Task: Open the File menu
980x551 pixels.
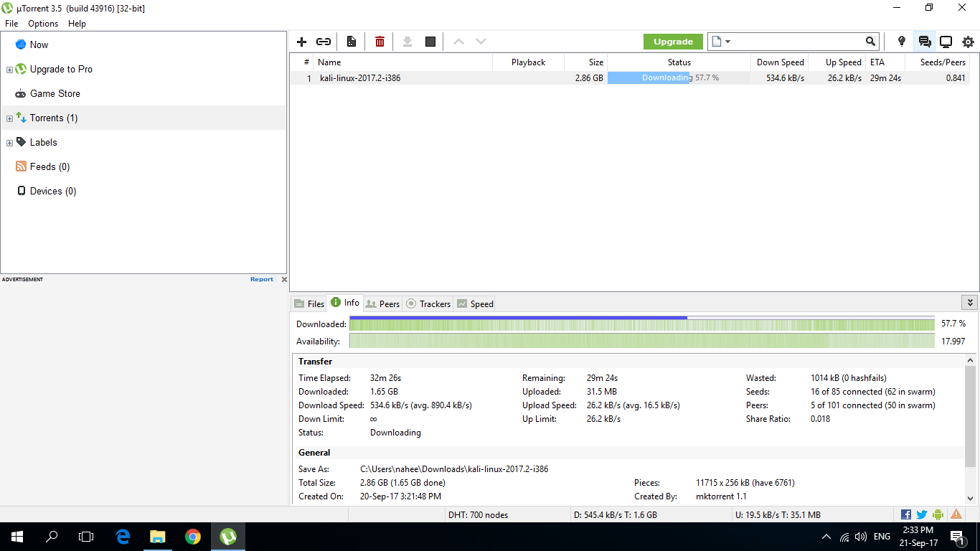Action: pyautogui.click(x=11, y=24)
